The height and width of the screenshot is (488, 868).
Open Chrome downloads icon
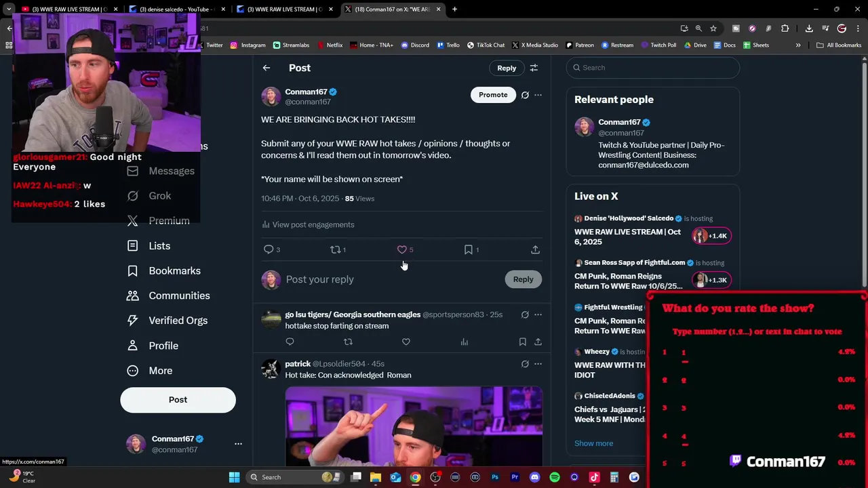(809, 28)
